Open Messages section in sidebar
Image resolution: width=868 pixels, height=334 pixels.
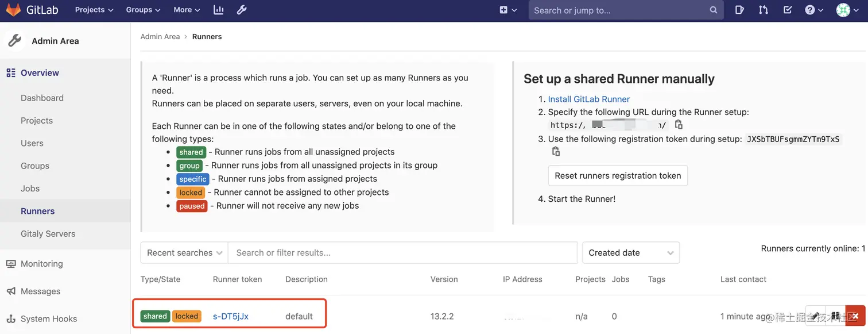pos(40,291)
